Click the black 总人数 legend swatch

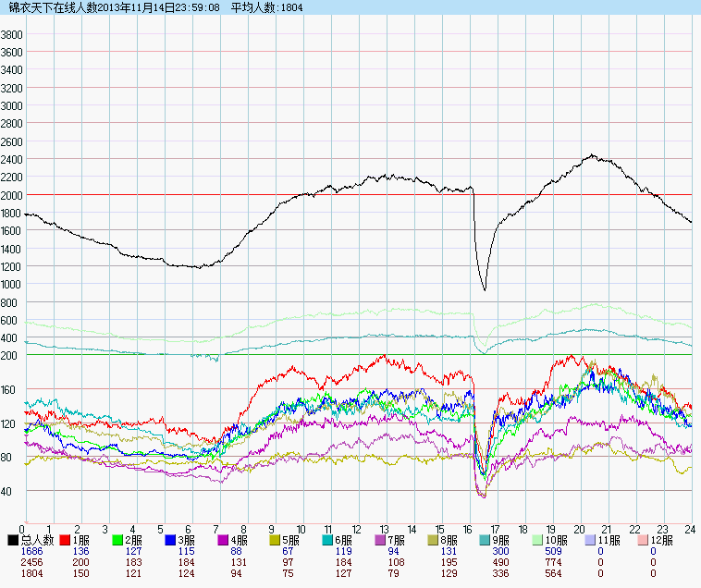click(x=13, y=539)
